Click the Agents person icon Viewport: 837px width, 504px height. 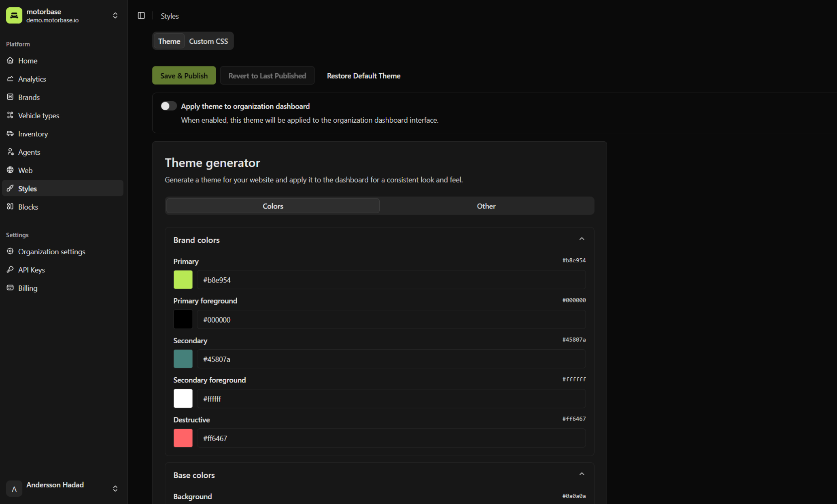click(10, 151)
